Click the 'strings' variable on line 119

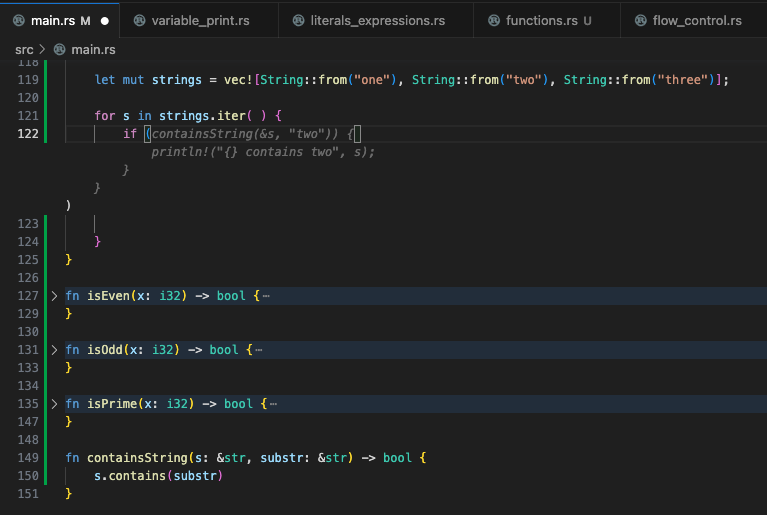point(177,80)
